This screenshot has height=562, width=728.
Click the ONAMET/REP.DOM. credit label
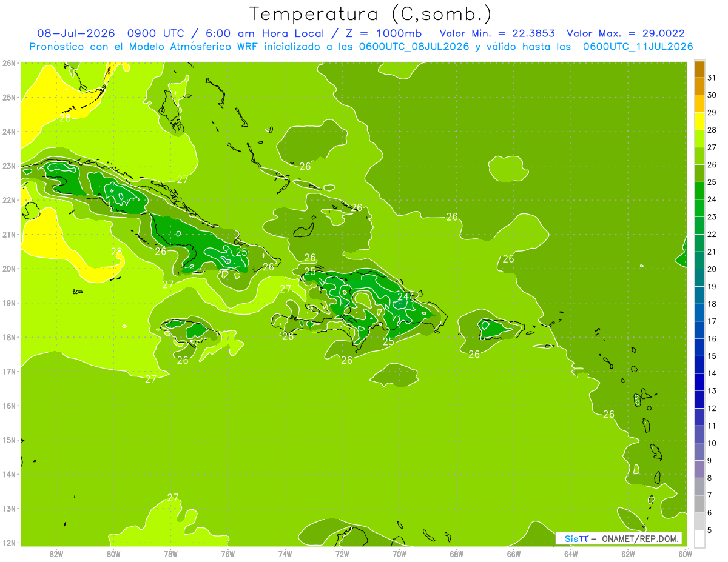coord(641,538)
